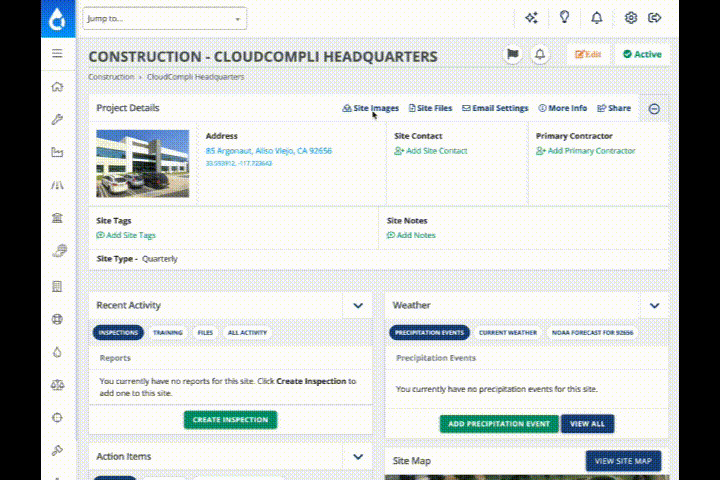Open the wrench icon in sidebar
This screenshot has height=480, width=720.
pos(57,119)
